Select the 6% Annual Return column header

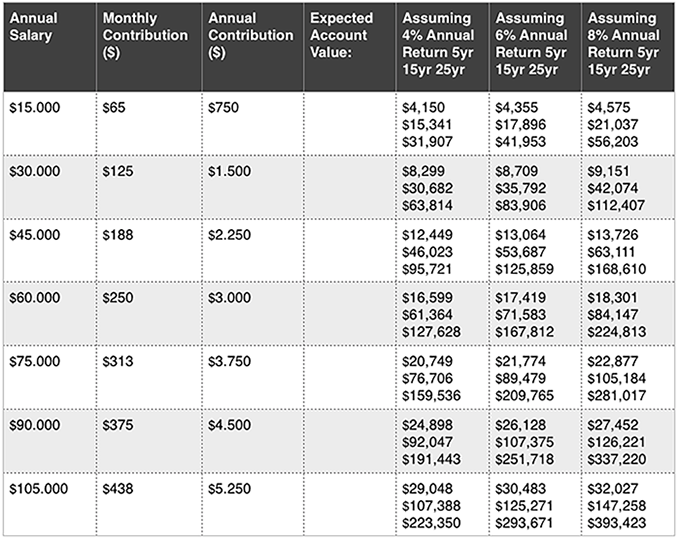[x=530, y=44]
